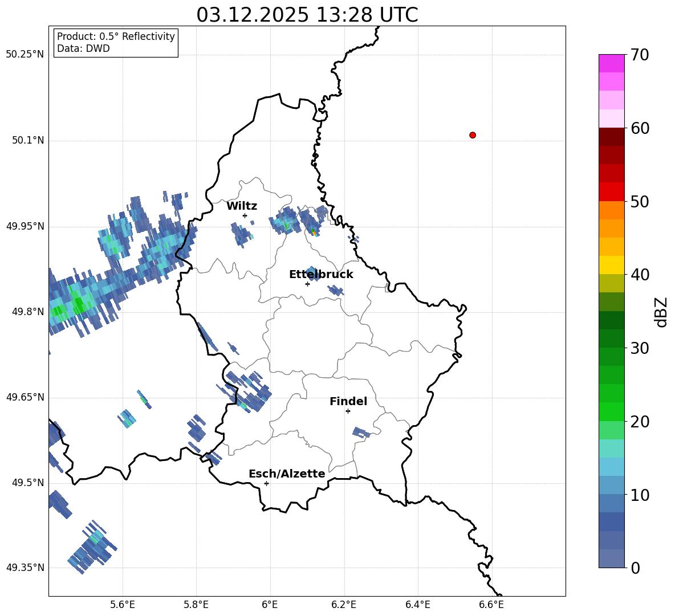
Task: Click the title 03.12.2025 13:28 UTC
Action: (x=307, y=15)
